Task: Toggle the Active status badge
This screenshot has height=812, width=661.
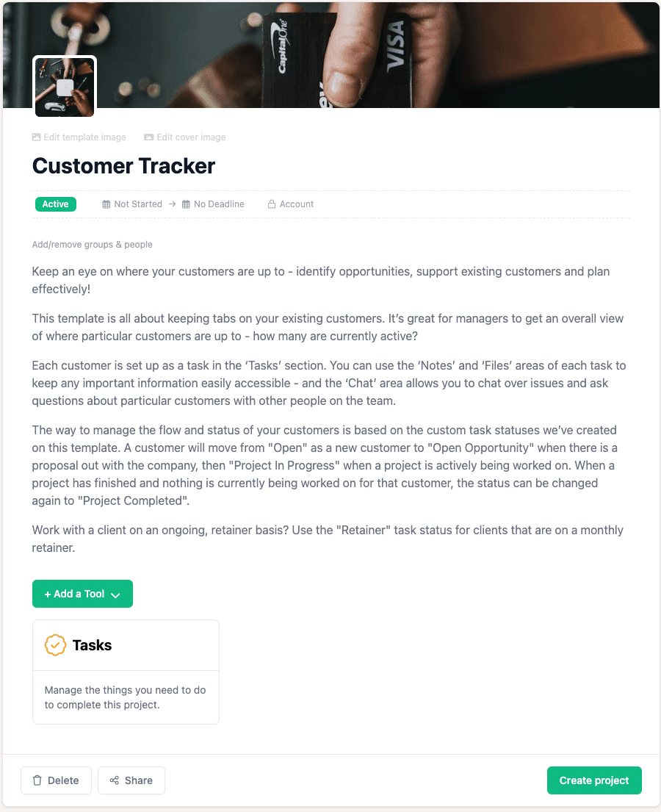Action: pyautogui.click(x=55, y=204)
